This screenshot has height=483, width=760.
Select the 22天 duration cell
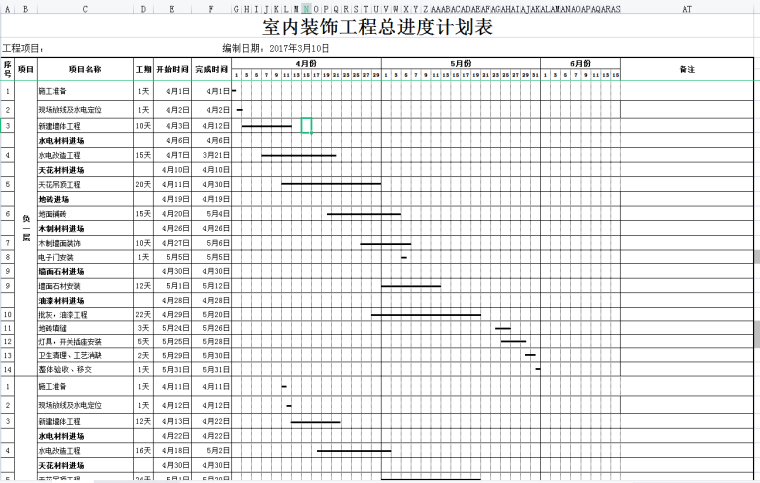point(144,315)
